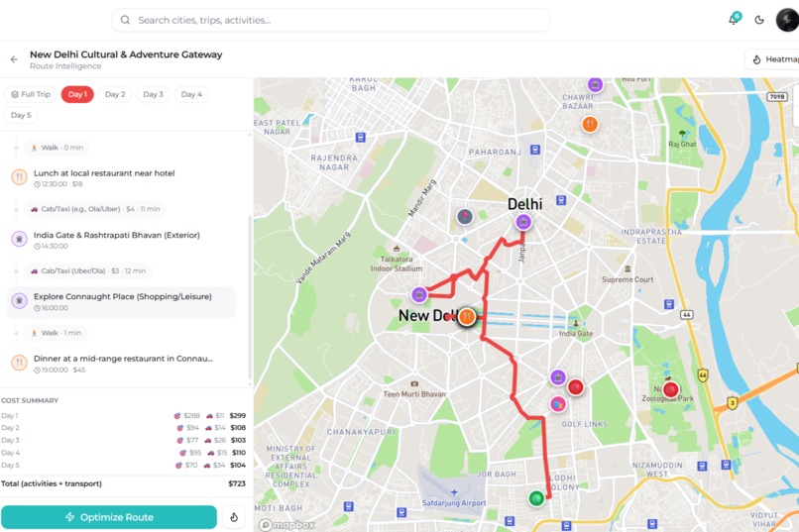799x532 pixels.
Task: Click the gray pin marker near Mandir Marg
Action: 464,217
